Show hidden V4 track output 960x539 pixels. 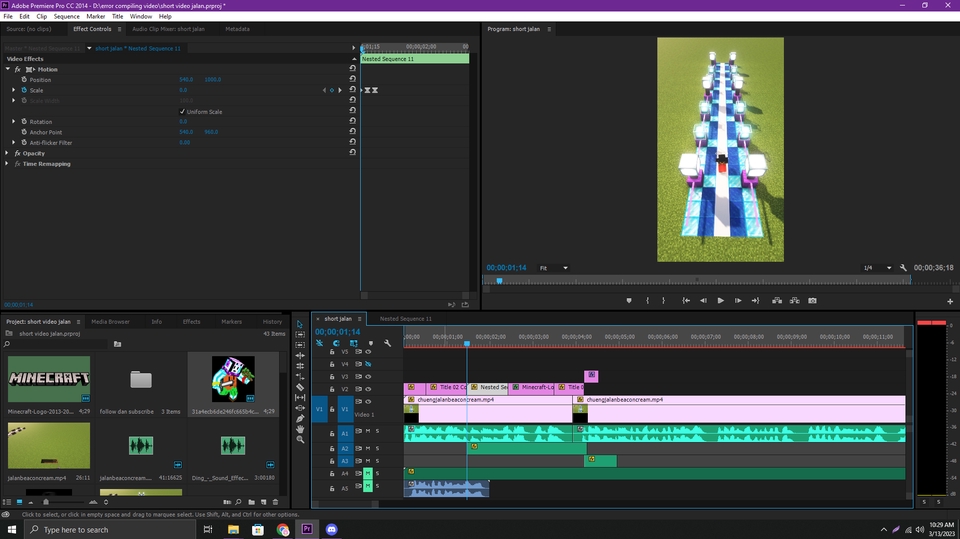pos(368,364)
